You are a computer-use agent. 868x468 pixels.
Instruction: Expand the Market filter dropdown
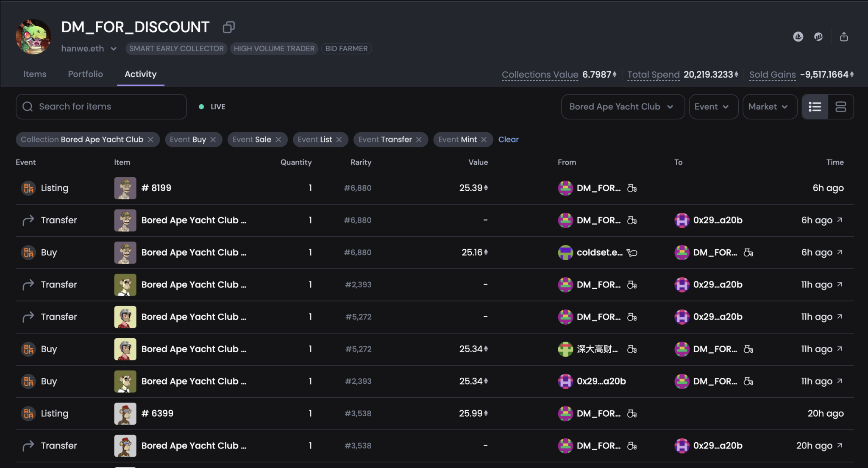tap(770, 107)
